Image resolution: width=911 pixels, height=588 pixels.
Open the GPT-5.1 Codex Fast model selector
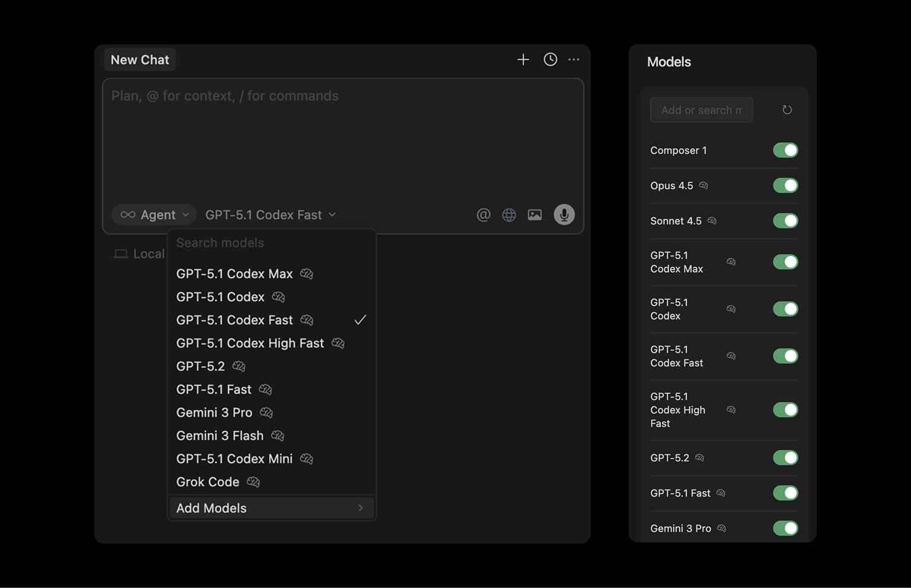[x=270, y=215]
